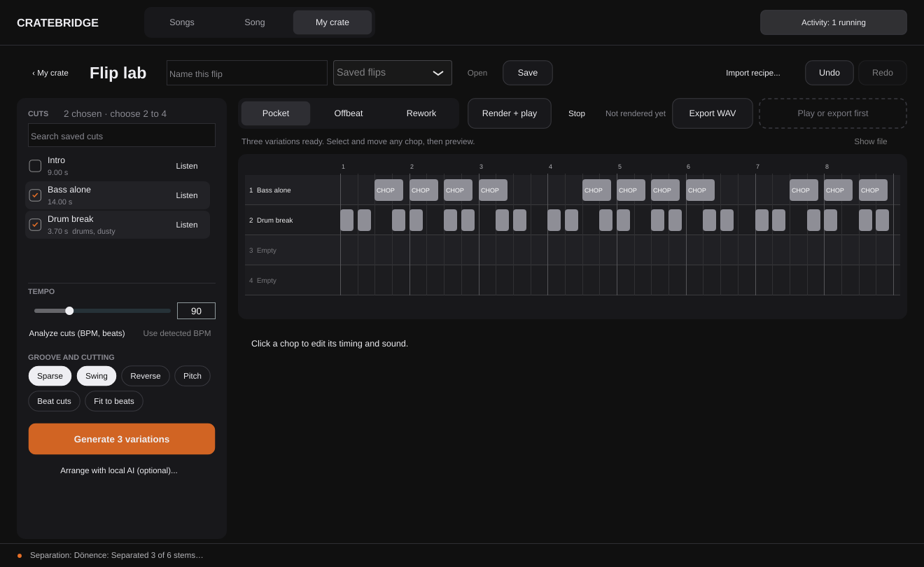Click the Separation status message in status bar
Screen dimensions: 924x567
117,555
